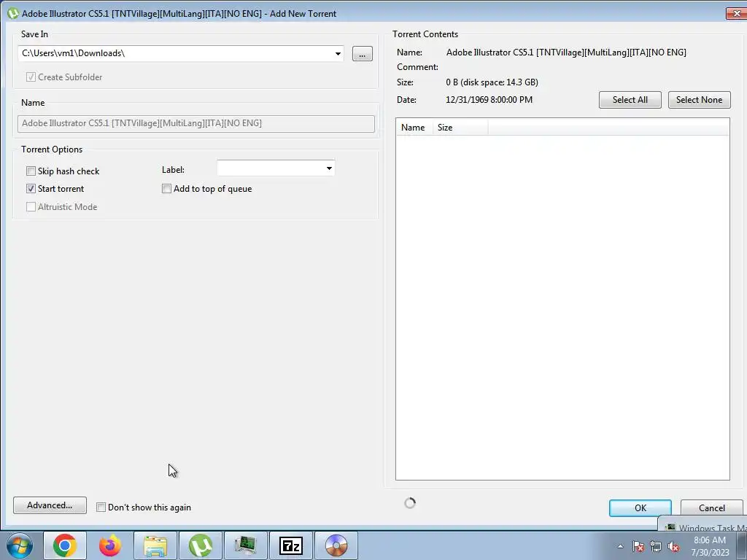747x560 pixels.
Task: Click the Size column header
Action: 460,127
